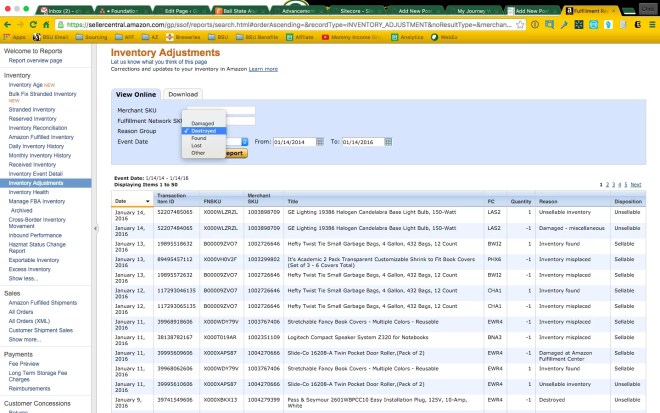The height and width of the screenshot is (413, 660).
Task: Open Stranded Inventory report
Action: pyautogui.click(x=32, y=109)
